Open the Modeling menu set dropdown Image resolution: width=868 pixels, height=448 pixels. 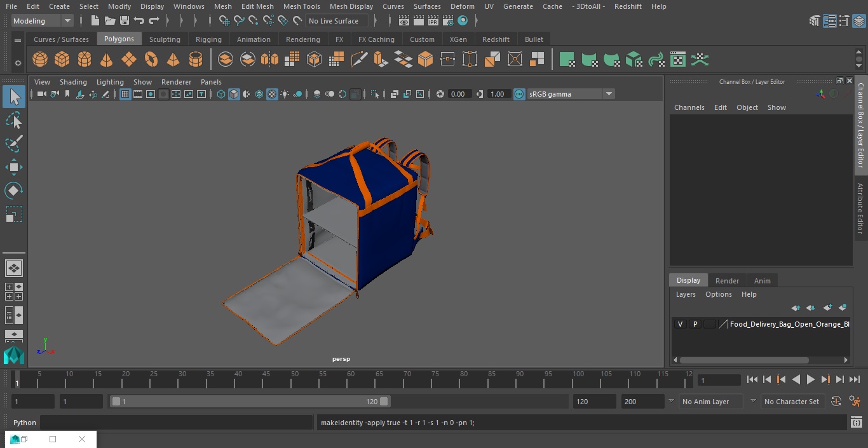[42, 21]
